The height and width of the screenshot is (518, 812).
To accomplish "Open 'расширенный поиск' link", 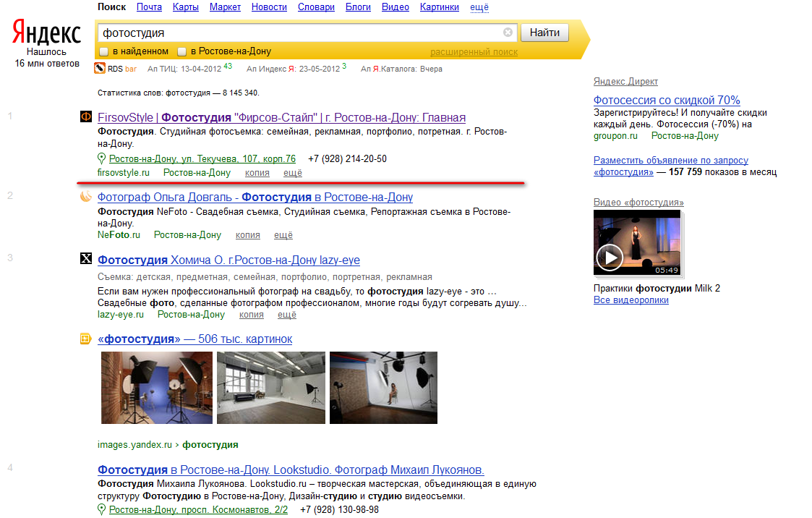I will pyautogui.click(x=474, y=52).
